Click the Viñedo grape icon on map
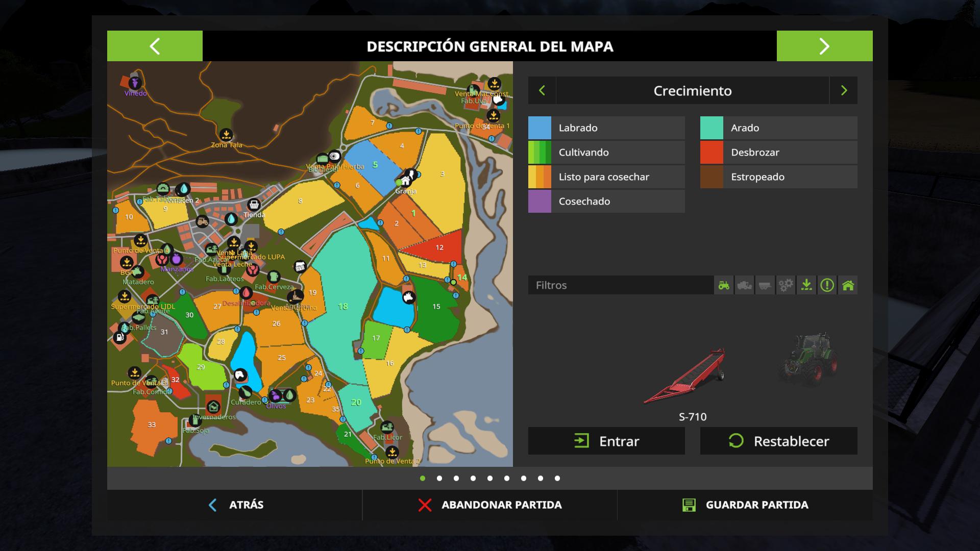The image size is (980, 551). pyautogui.click(x=135, y=83)
